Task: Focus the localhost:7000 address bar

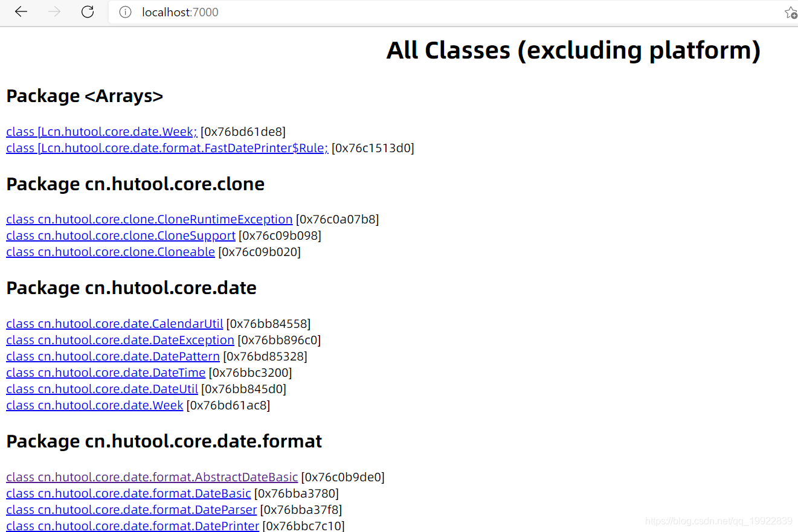Action: point(447,12)
